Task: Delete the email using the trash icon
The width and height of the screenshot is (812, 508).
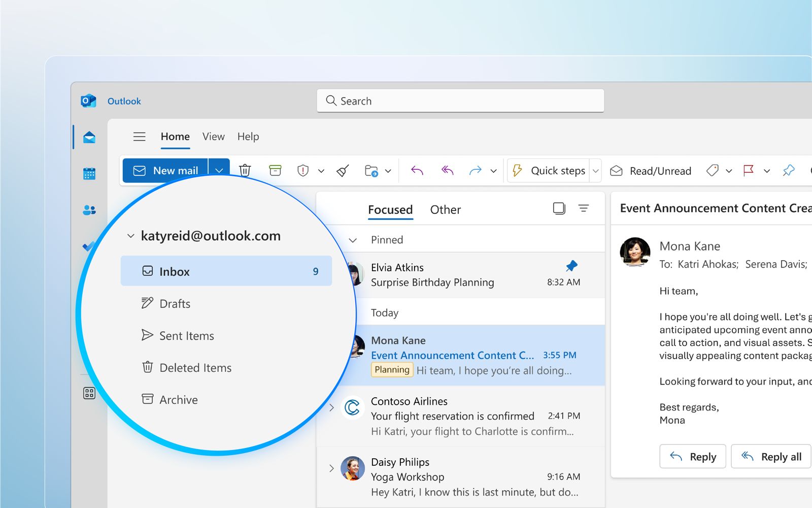Action: (245, 170)
